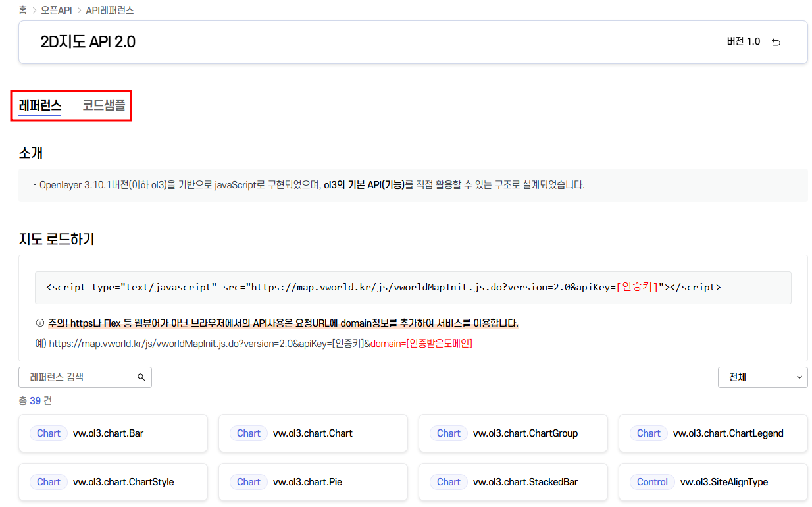The image size is (812, 507).
Task: Click the red [인증키] text in script code
Action: click(637, 287)
